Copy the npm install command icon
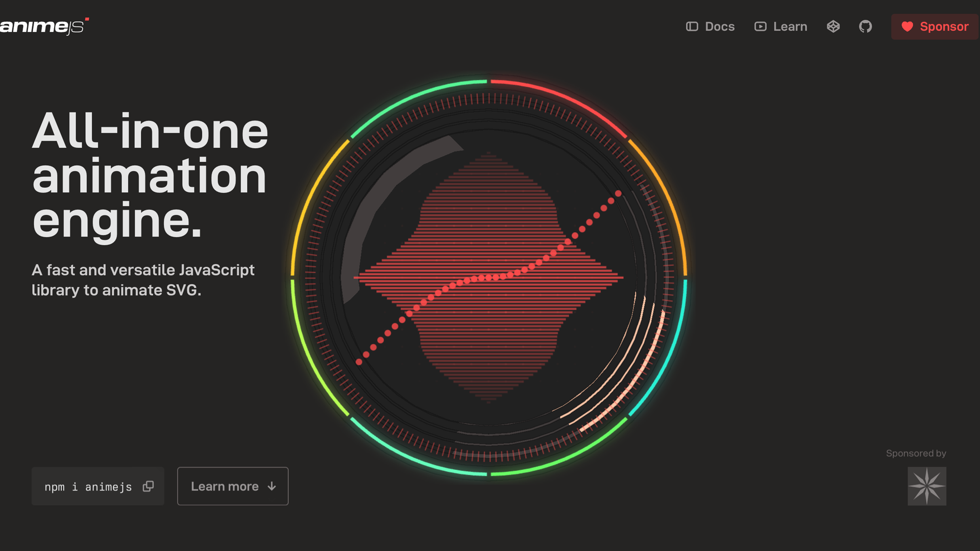 (x=148, y=486)
